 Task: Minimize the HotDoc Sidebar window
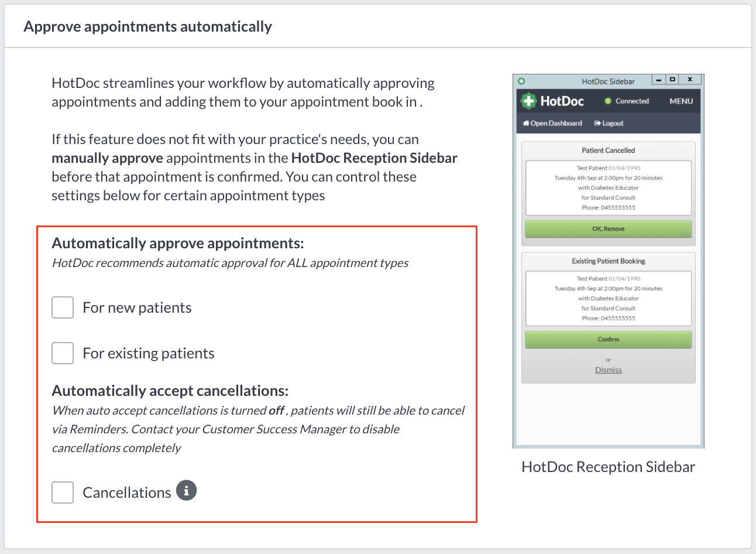point(659,80)
